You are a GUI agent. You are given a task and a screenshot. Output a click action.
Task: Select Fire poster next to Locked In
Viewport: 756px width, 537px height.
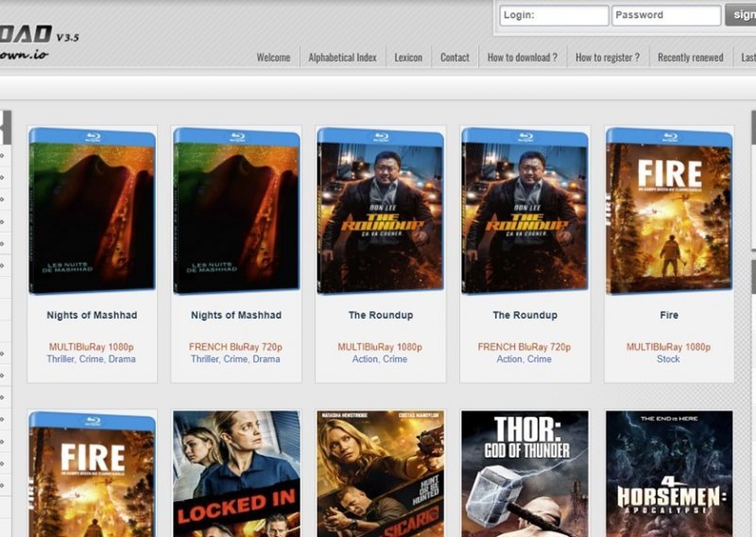(x=92, y=475)
